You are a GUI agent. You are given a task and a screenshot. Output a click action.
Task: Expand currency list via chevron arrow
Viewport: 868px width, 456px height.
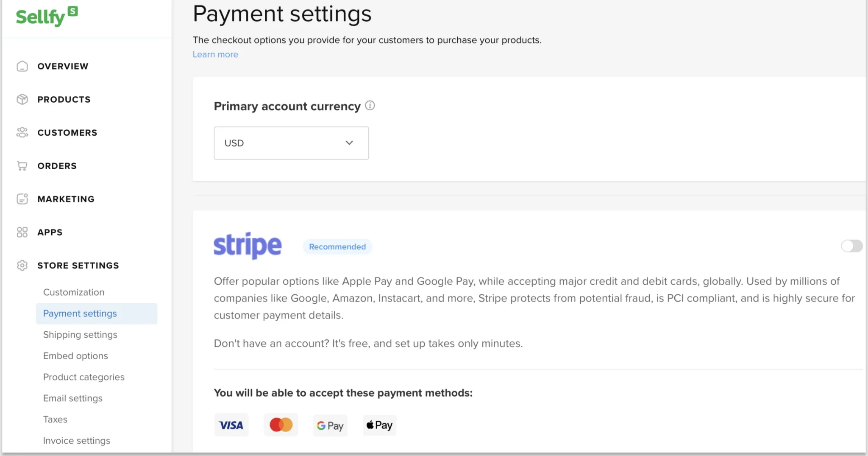(x=349, y=143)
